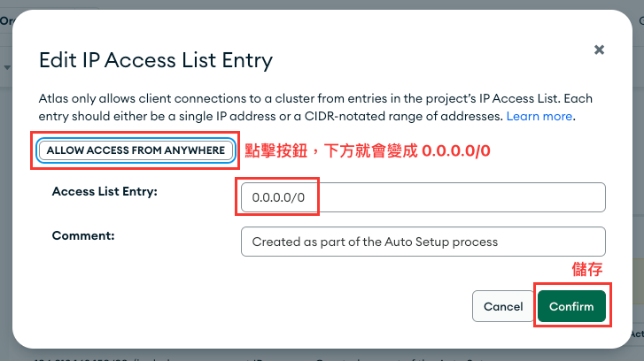Expand the dropdown caret behind dialog's left edge
644x361 pixels.
6,67
